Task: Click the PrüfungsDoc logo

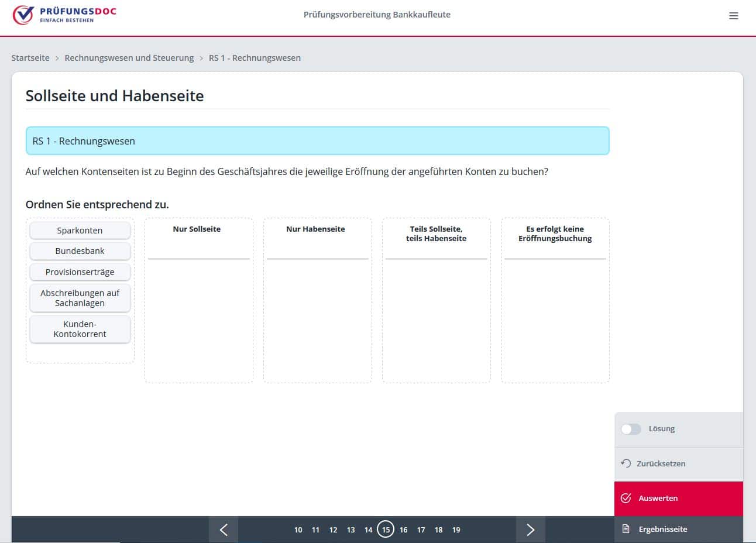Action: (x=64, y=15)
